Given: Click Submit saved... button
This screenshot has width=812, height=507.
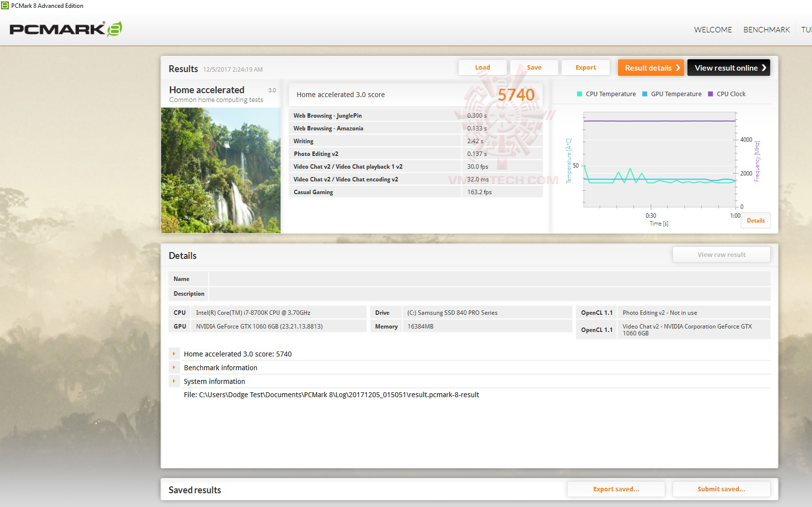Looking at the screenshot, I should pos(721,489).
